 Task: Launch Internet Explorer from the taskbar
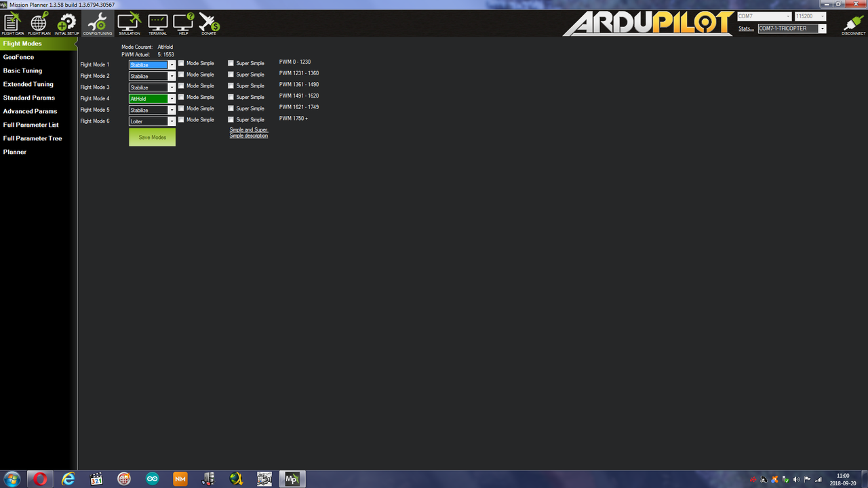[x=68, y=479]
